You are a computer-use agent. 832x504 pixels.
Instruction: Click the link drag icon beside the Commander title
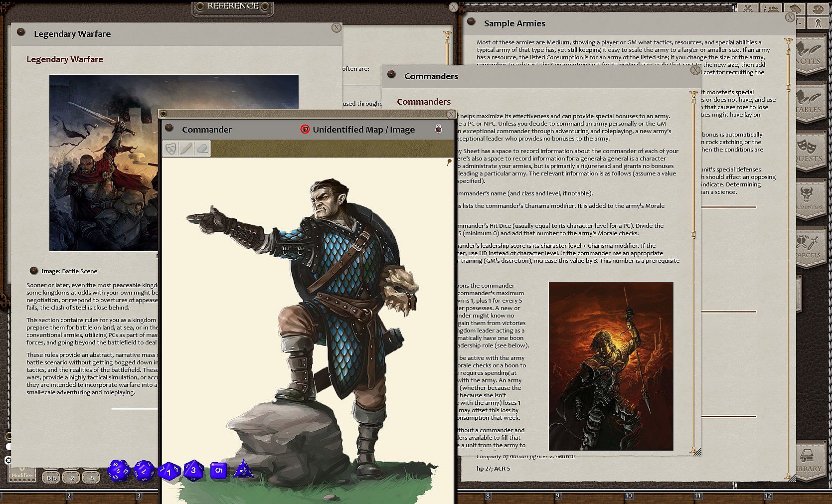[169, 128]
